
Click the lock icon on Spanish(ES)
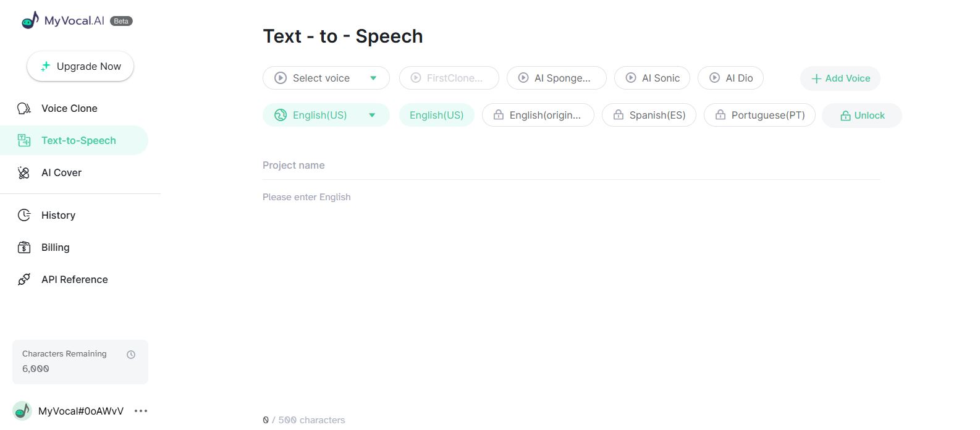click(618, 115)
